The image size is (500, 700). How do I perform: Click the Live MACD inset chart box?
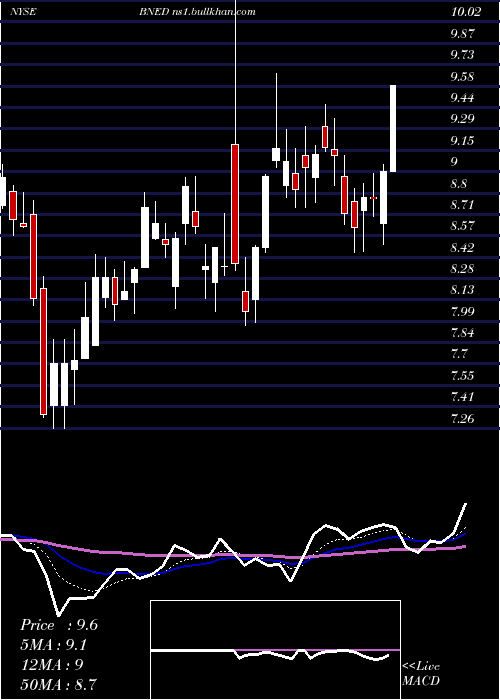click(x=275, y=650)
